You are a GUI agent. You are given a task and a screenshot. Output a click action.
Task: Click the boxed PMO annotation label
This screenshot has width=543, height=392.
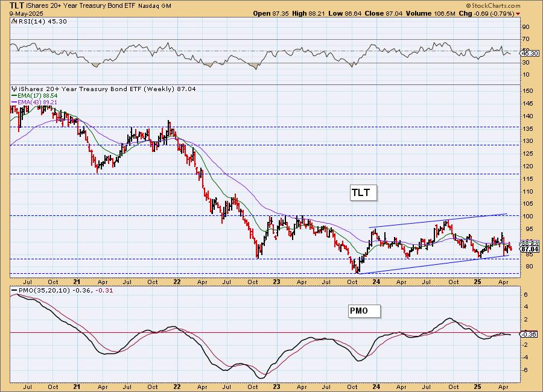pos(364,311)
